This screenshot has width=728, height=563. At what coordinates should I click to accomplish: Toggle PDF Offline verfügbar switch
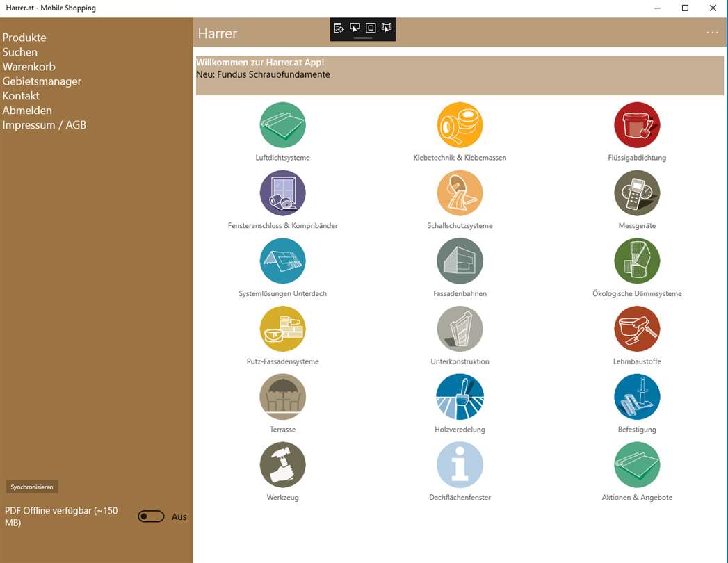point(151,516)
